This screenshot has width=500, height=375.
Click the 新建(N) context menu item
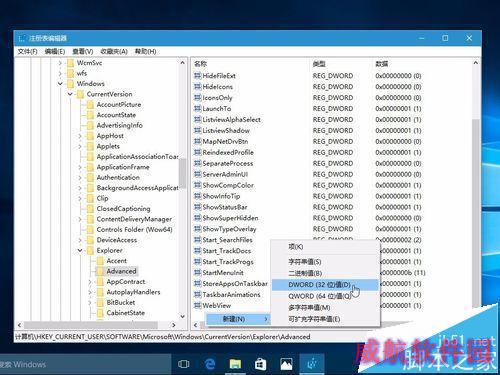point(238,319)
